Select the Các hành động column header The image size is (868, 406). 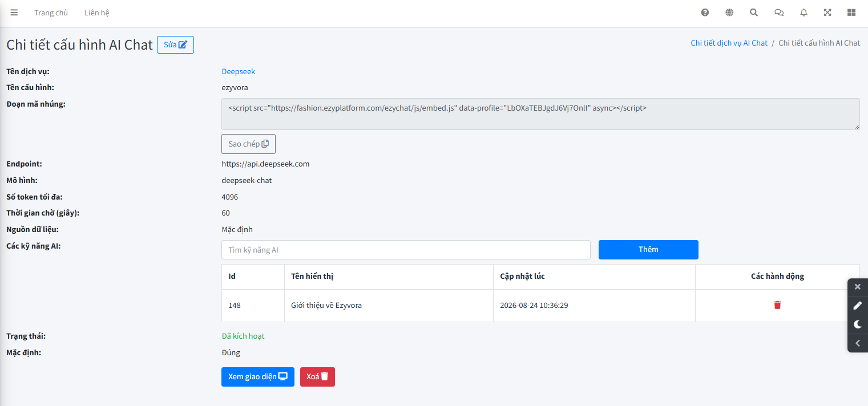coord(777,276)
